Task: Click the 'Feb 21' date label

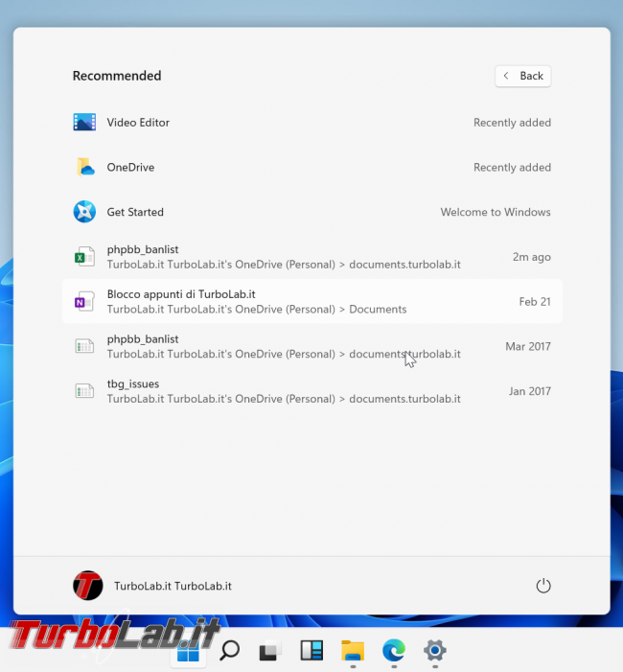Action: pyautogui.click(x=535, y=302)
